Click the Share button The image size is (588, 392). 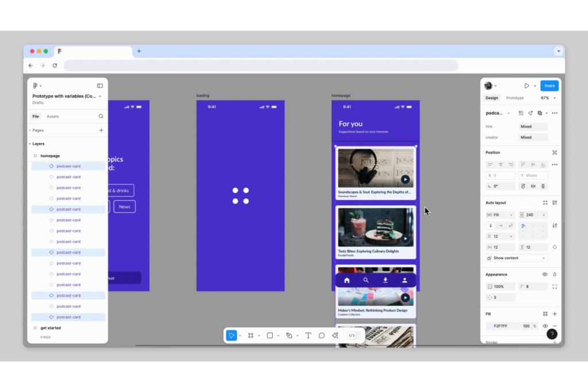(550, 86)
